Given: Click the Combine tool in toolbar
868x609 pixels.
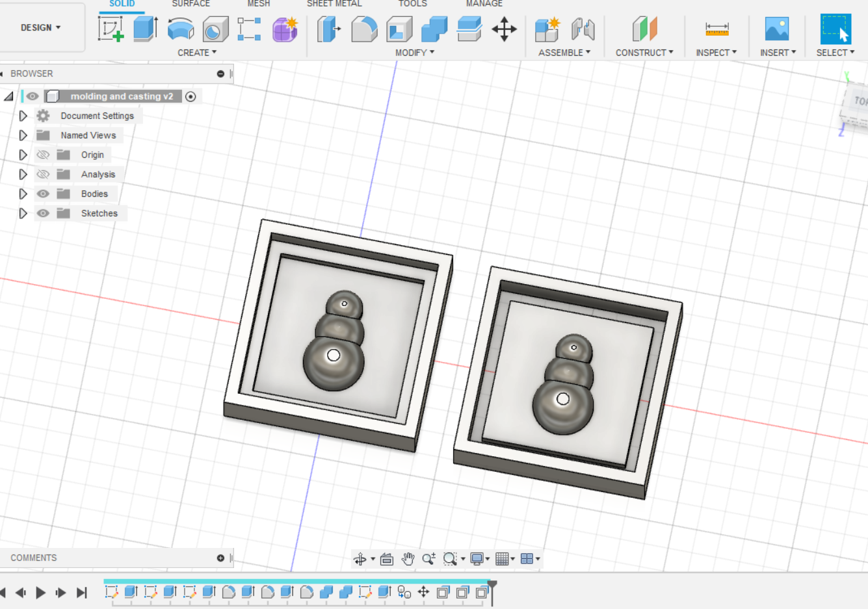Looking at the screenshot, I should [434, 29].
